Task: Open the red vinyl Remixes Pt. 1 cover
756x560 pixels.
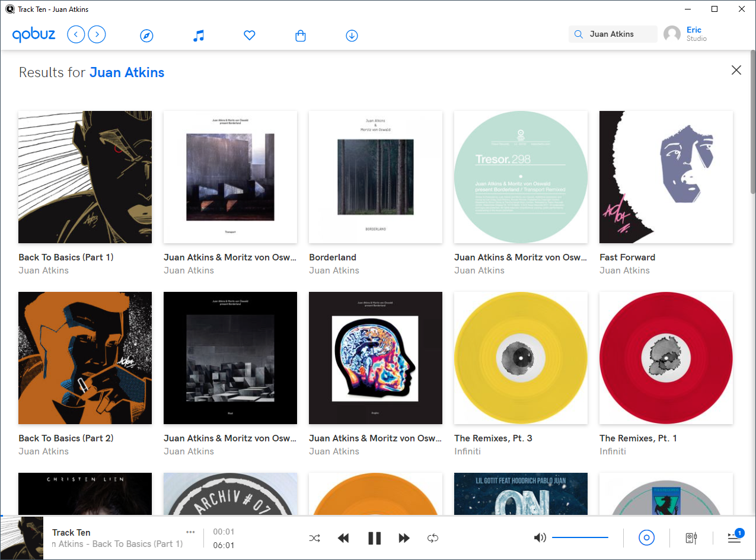Action: click(x=666, y=358)
